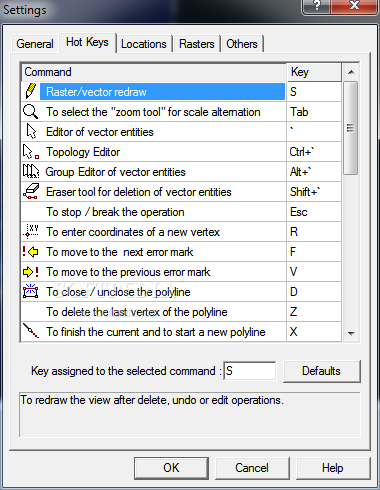Click the arrow icon for Editor of vector entities

(31, 131)
